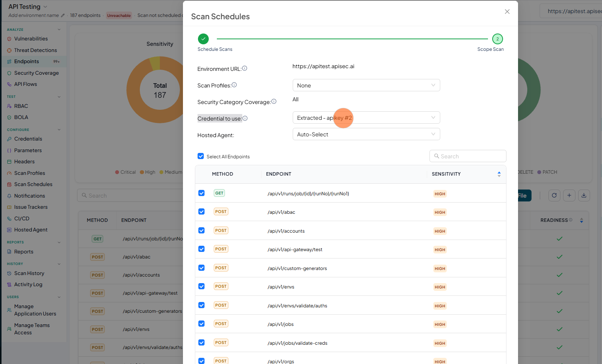Collapse the ANALYZE sidebar section
This screenshot has width=602, height=364.
(59, 29)
